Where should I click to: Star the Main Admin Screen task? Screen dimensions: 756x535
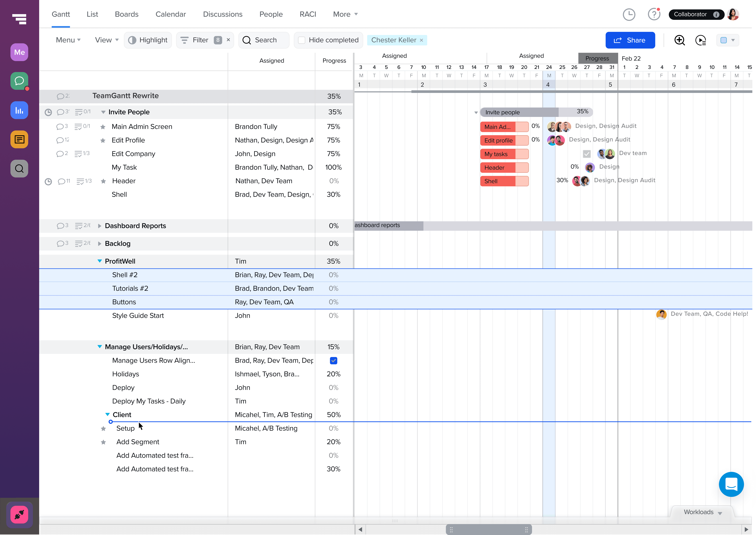click(103, 127)
